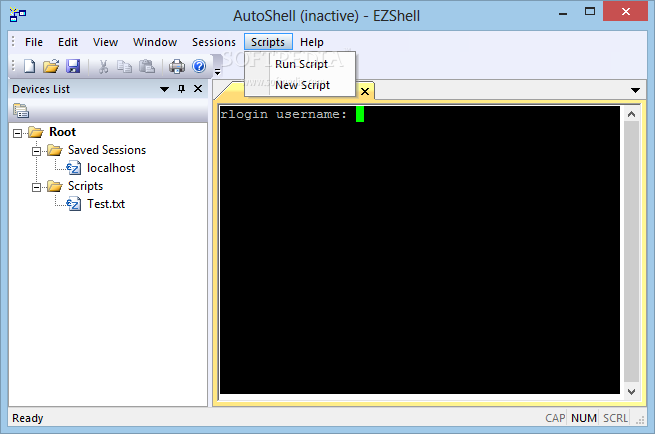Click the Print toolbar icon
Image resolution: width=655 pixels, height=434 pixels.
(177, 66)
